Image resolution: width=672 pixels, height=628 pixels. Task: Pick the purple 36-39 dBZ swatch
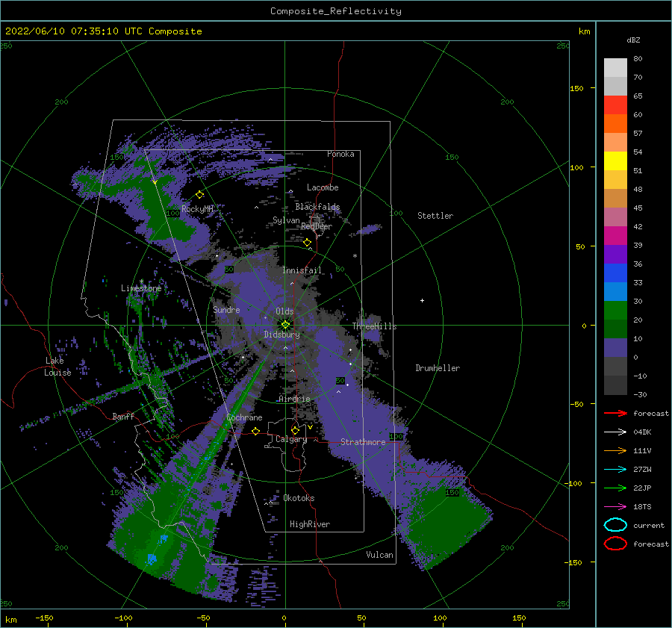pyautogui.click(x=615, y=255)
